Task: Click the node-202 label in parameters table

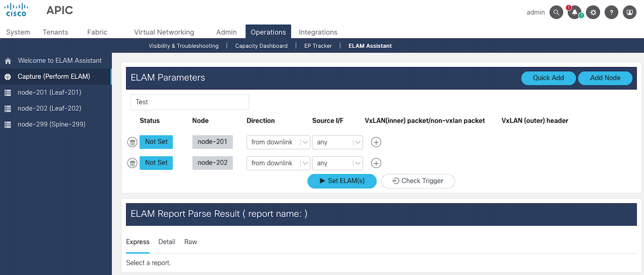Action: click(212, 163)
